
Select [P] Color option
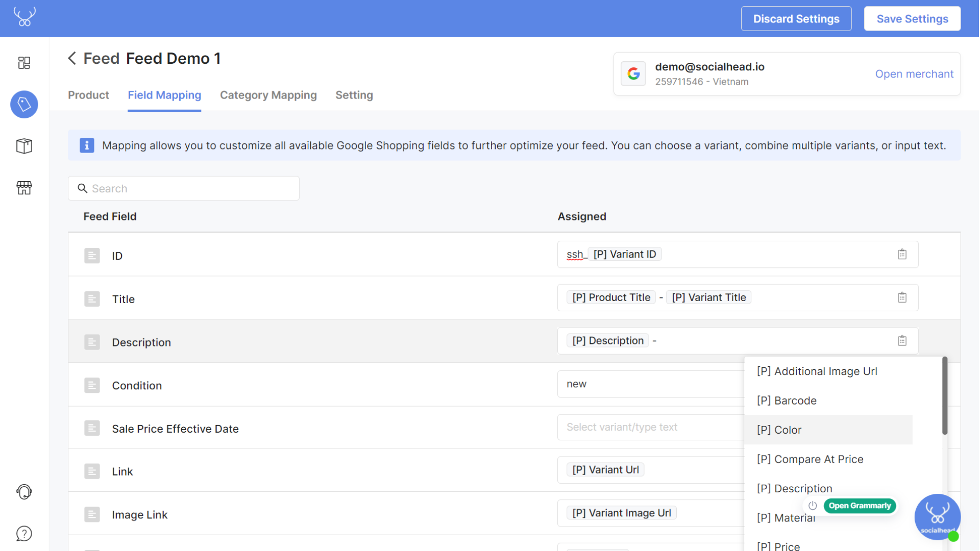[x=828, y=430]
